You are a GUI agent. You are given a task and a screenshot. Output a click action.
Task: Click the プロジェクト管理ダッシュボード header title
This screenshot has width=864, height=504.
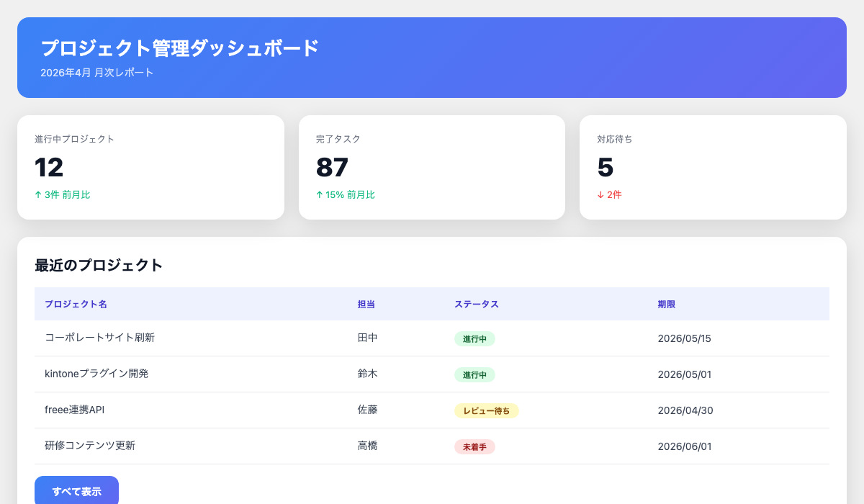pyautogui.click(x=179, y=48)
